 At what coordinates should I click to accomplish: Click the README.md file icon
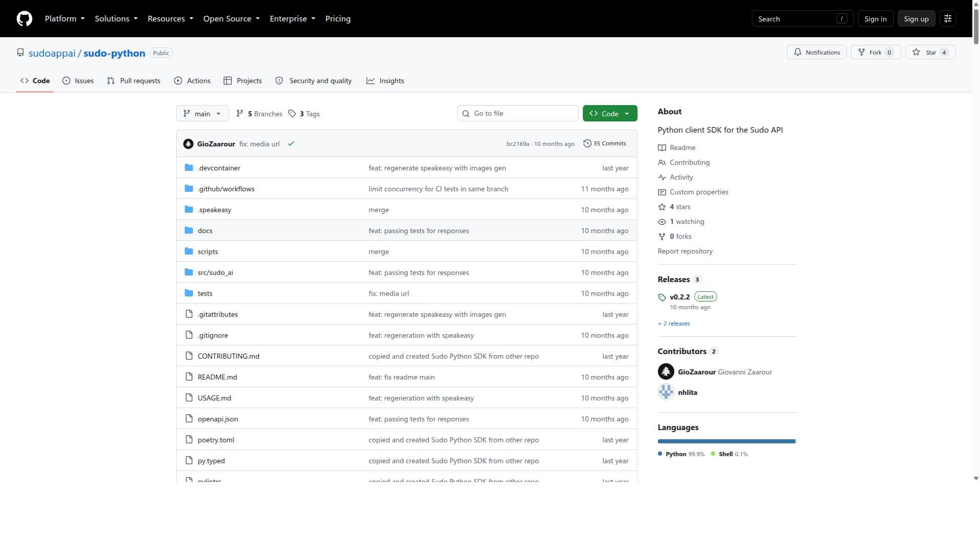(x=189, y=377)
